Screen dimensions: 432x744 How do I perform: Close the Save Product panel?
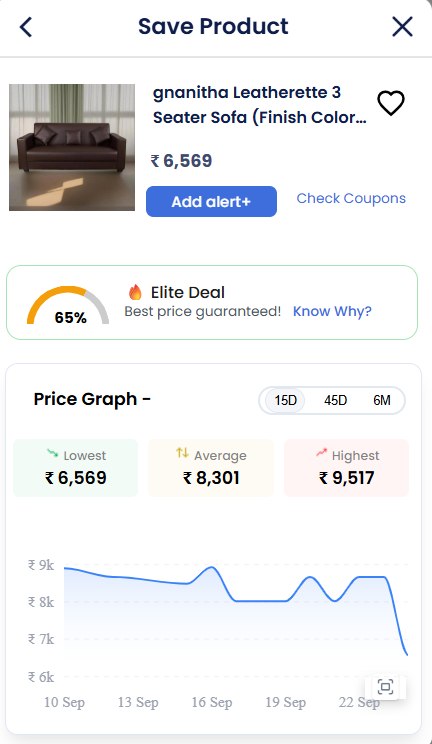(402, 27)
